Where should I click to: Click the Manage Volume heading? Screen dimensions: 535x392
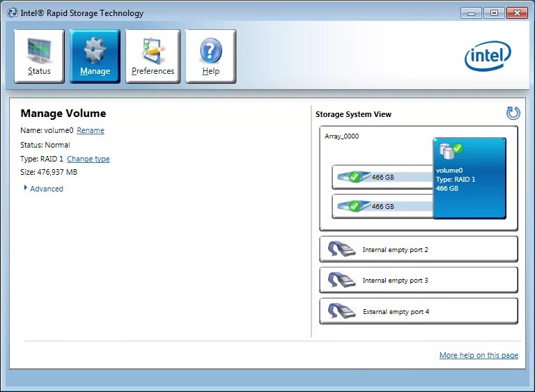pyautogui.click(x=63, y=113)
